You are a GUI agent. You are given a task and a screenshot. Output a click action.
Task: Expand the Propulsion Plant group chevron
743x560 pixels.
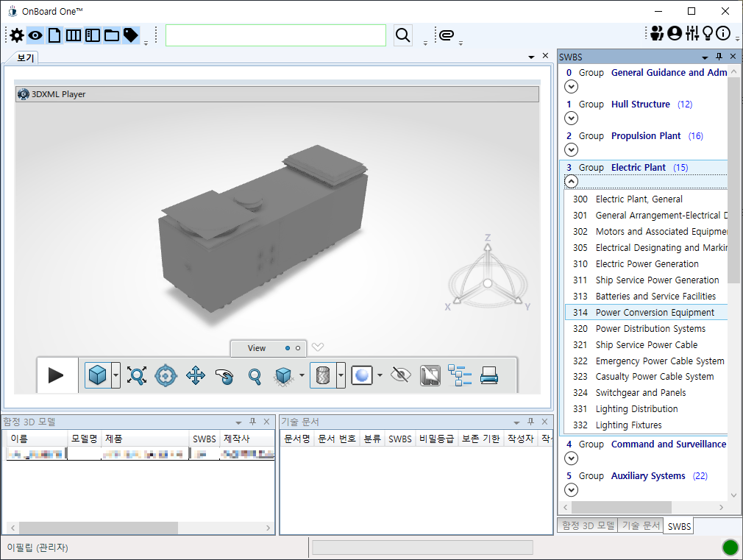(x=572, y=150)
